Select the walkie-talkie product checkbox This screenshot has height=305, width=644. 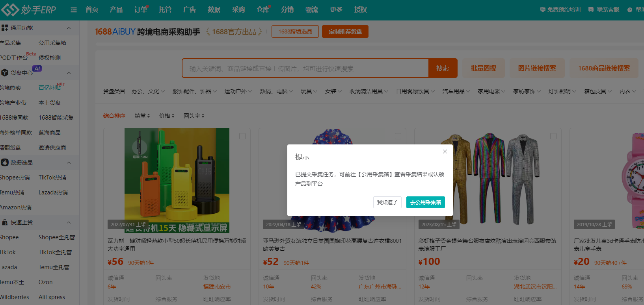242,136
